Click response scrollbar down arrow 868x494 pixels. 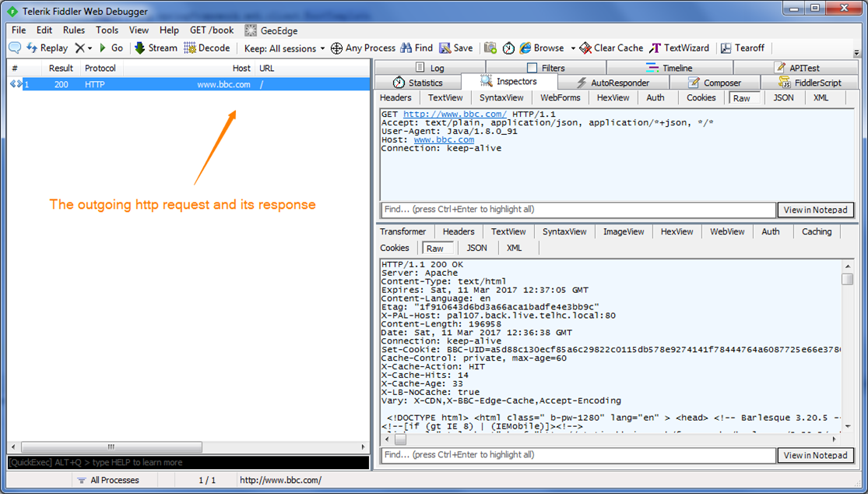point(847,427)
